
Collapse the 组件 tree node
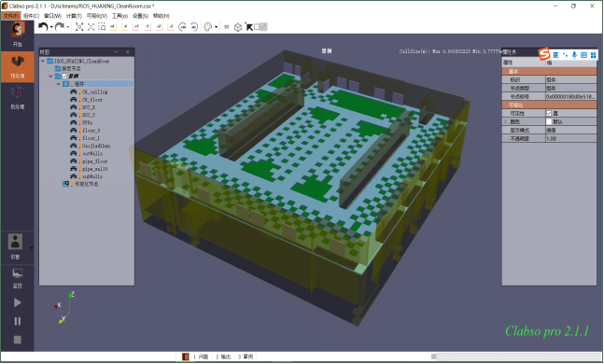[x=58, y=84]
